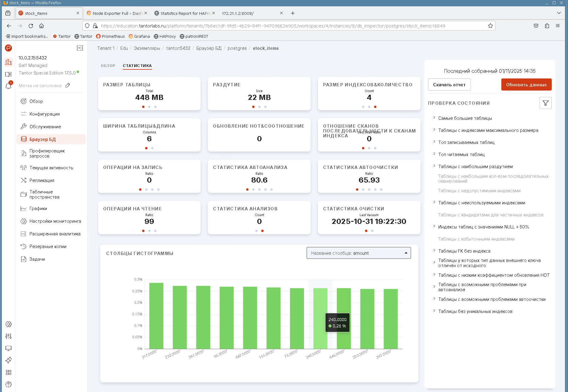568x392 pixels.
Task: Open notifications bell icon
Action: pyautogui.click(x=8, y=86)
